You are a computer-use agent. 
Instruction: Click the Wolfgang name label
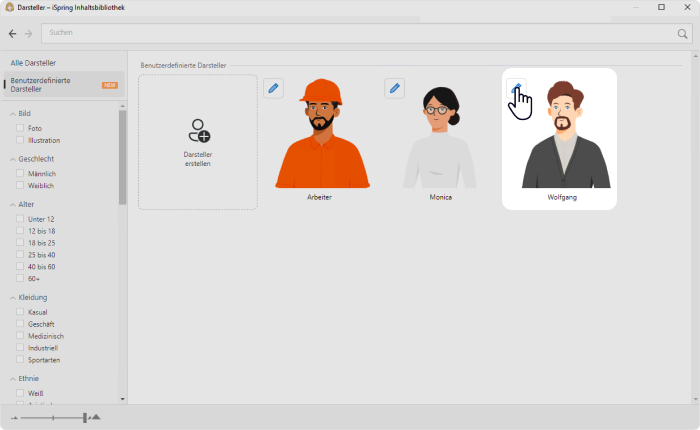(x=562, y=197)
